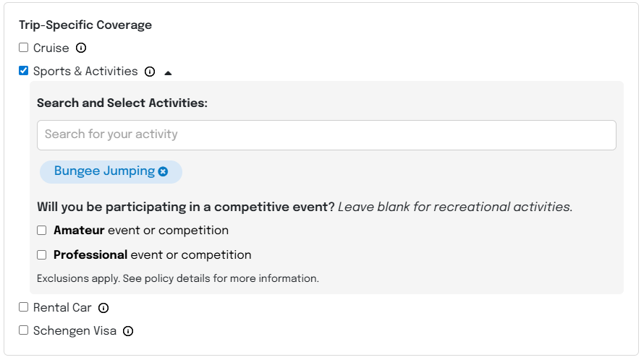The image size is (644, 360).
Task: Select the Professional event or competition checkbox
Action: coord(41,255)
